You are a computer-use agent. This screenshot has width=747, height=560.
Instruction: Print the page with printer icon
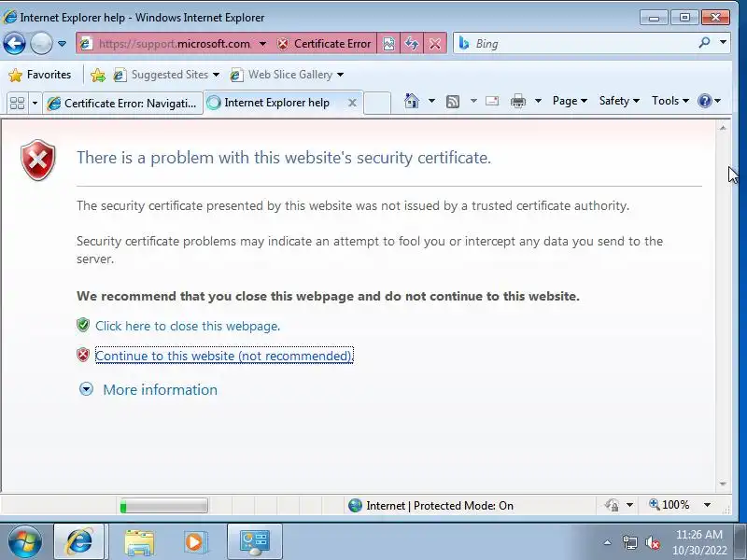pos(518,101)
